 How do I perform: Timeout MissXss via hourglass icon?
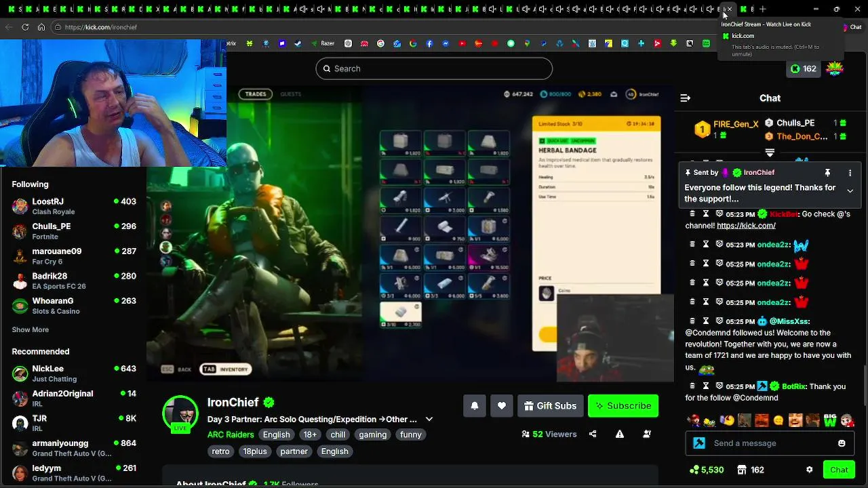(706, 321)
